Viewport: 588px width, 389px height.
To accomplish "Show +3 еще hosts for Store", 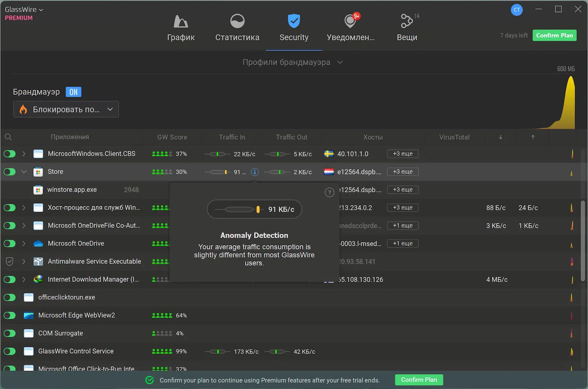I will [403, 172].
